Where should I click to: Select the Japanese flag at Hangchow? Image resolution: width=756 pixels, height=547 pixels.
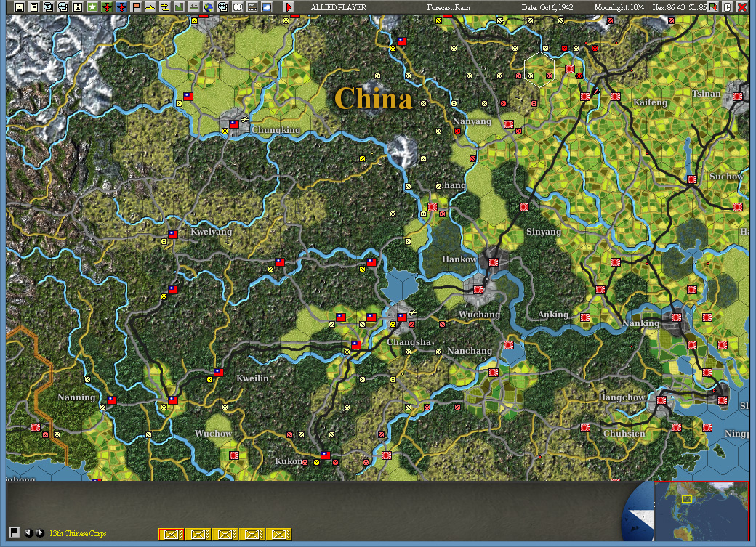tap(661, 400)
